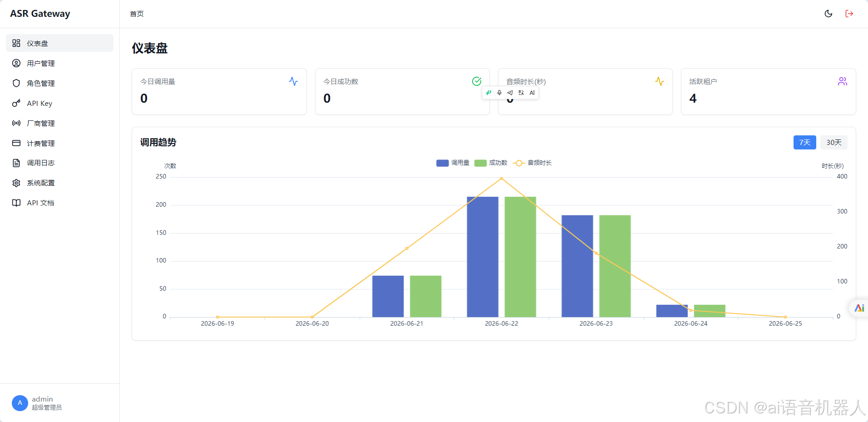The width and height of the screenshot is (868, 422).
Task: Click the green P logo in floating toolbar
Action: pyautogui.click(x=488, y=93)
